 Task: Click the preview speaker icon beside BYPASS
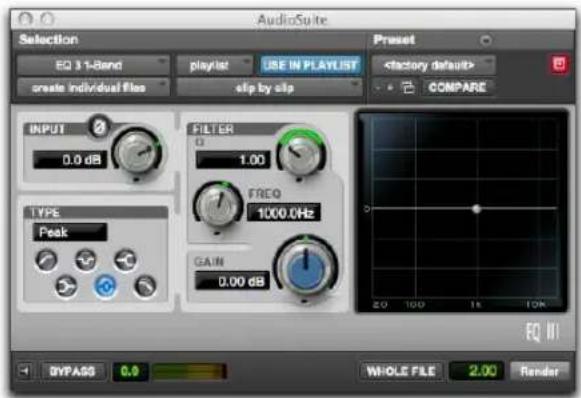pyautogui.click(x=24, y=370)
